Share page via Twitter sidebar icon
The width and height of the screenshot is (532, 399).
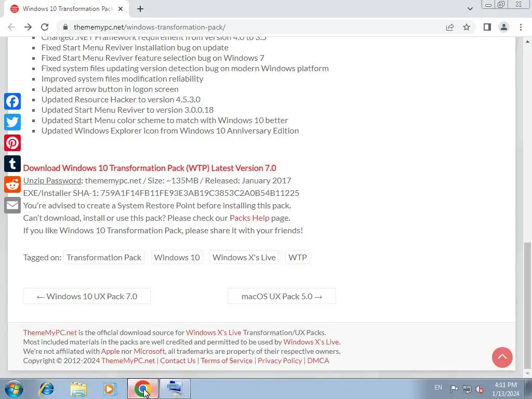click(x=12, y=122)
